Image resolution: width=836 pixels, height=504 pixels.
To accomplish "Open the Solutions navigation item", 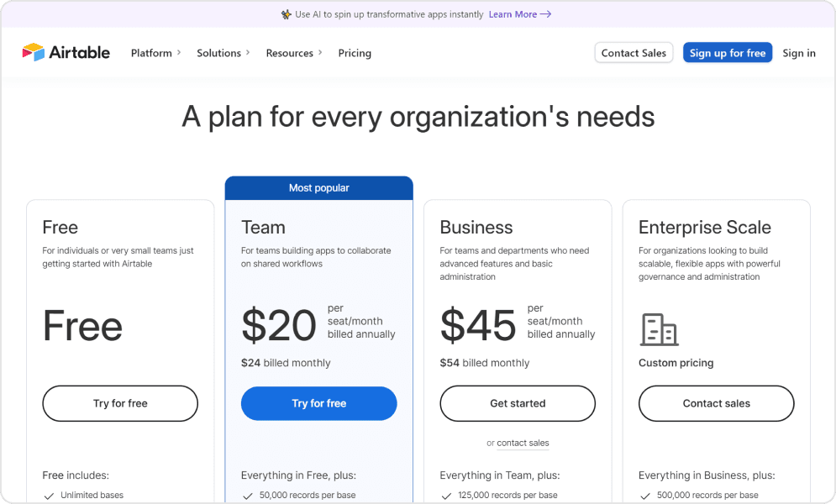I will (x=218, y=53).
